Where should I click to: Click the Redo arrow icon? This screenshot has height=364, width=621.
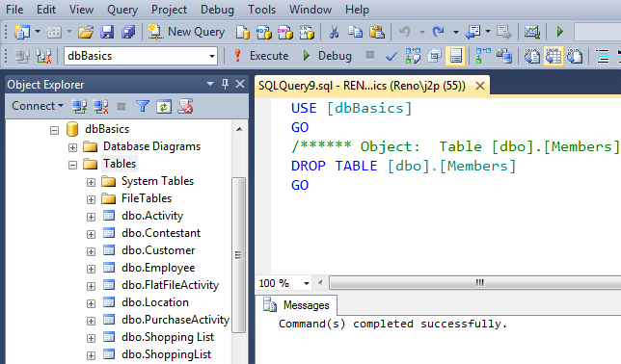pyautogui.click(x=438, y=32)
